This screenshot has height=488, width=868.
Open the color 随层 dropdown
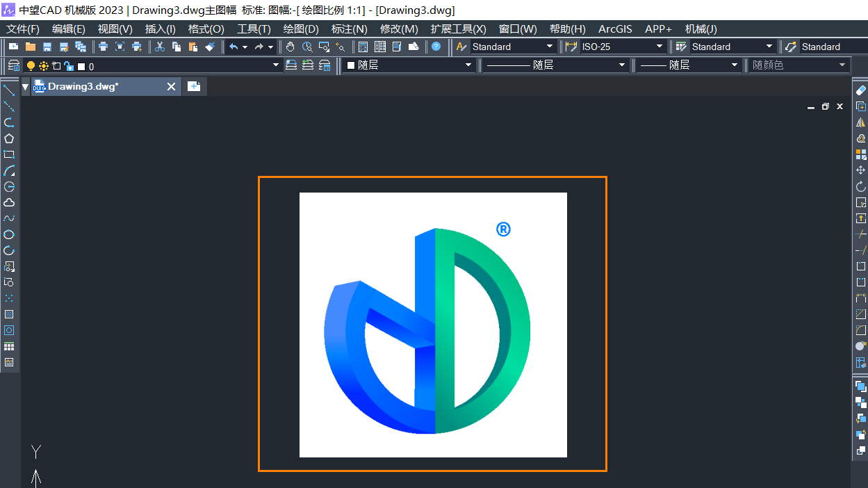[468, 65]
